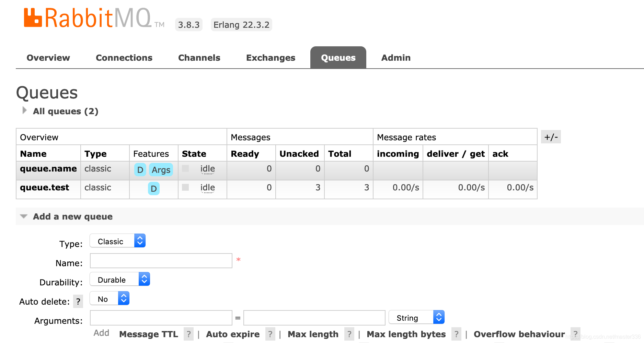644x343 pixels.
Task: Open the Message TTL help question mark
Action: coord(188,334)
